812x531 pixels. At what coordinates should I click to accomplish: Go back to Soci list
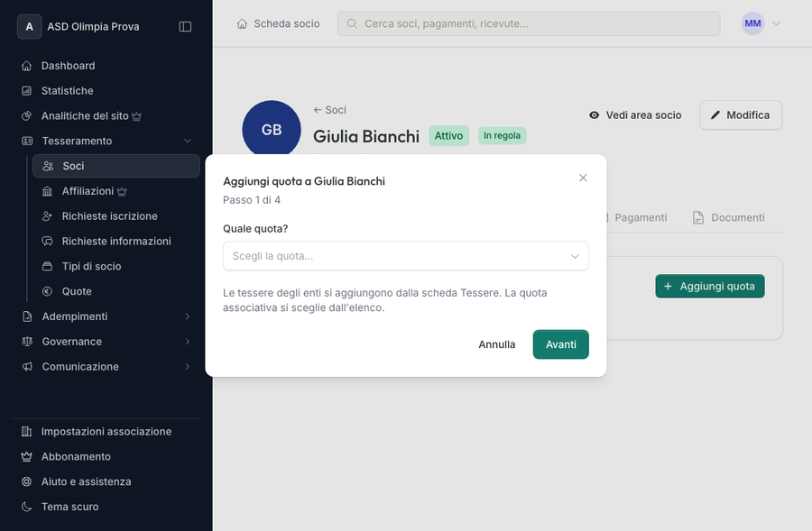(x=330, y=110)
